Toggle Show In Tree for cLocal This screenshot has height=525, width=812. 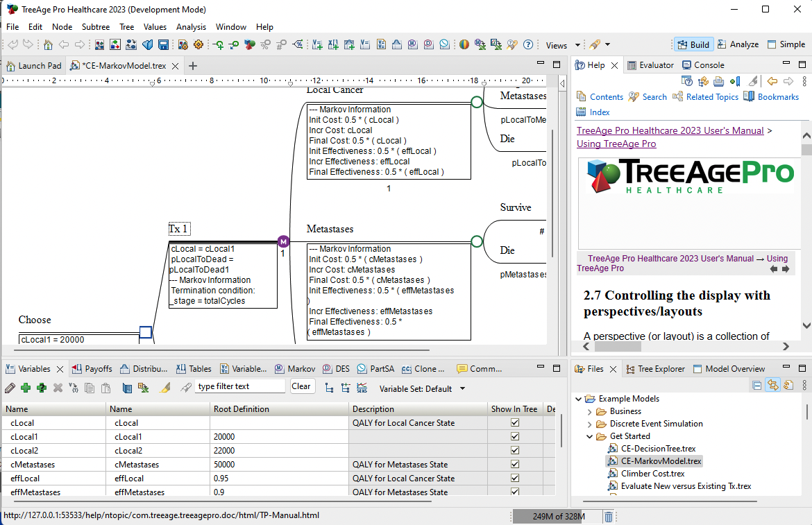515,422
